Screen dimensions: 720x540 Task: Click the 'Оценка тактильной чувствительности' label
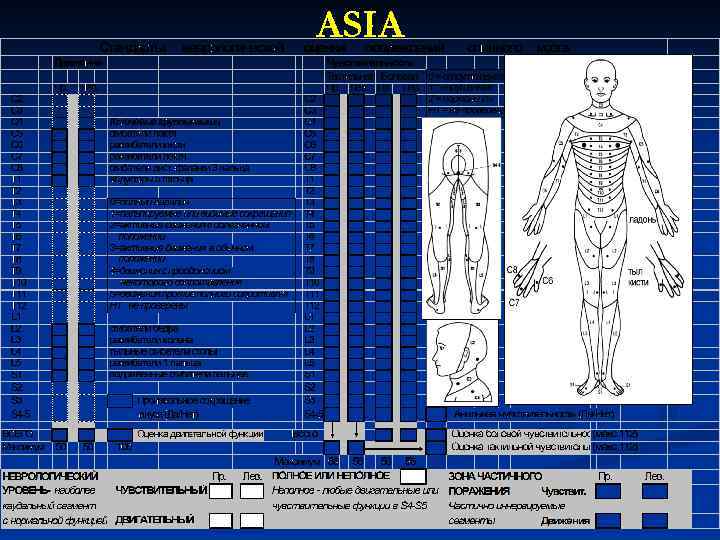(x=520, y=446)
